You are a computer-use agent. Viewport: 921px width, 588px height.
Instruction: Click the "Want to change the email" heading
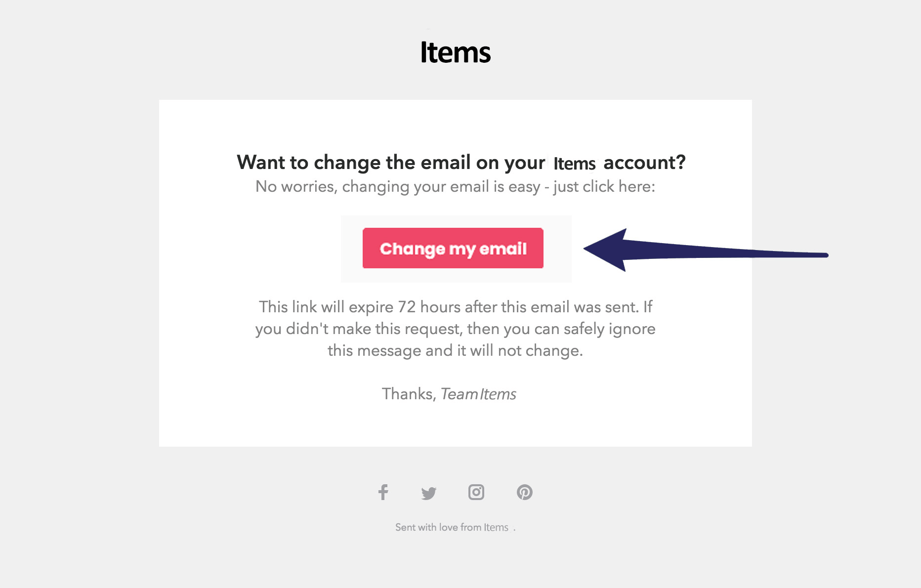[x=390, y=163]
